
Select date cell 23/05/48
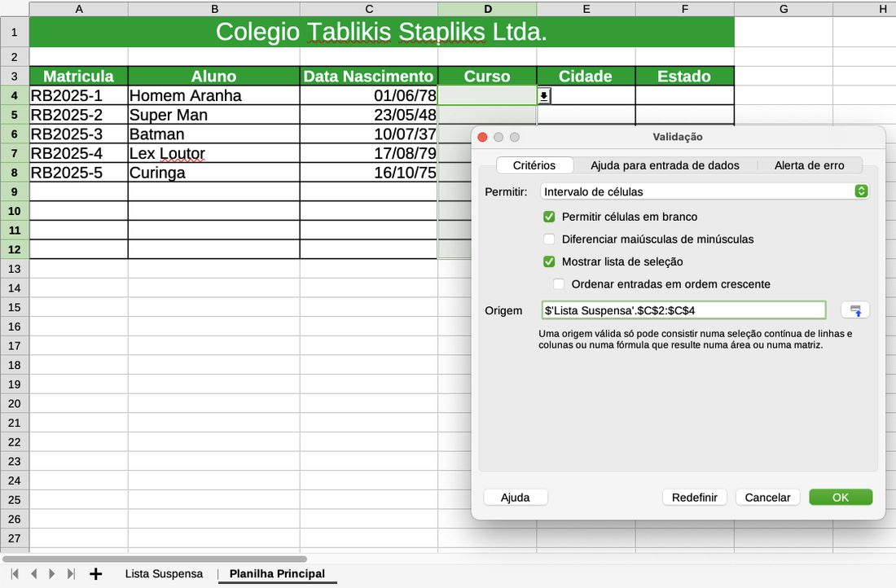pyautogui.click(x=369, y=115)
